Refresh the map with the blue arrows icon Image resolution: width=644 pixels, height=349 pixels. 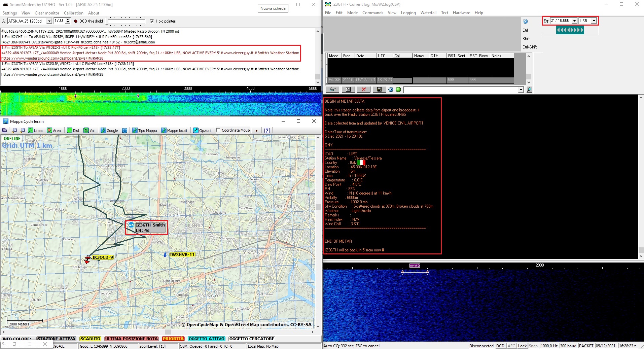tap(125, 131)
